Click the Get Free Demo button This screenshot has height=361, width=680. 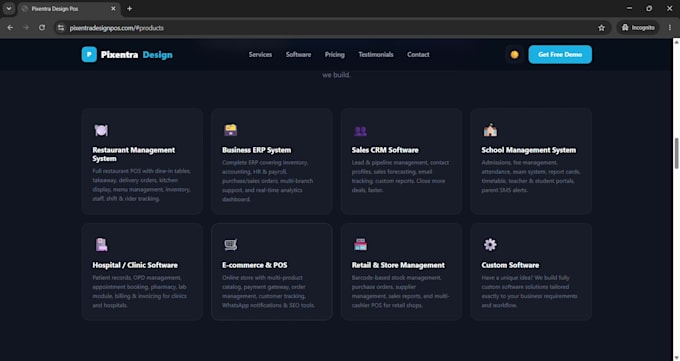click(560, 55)
